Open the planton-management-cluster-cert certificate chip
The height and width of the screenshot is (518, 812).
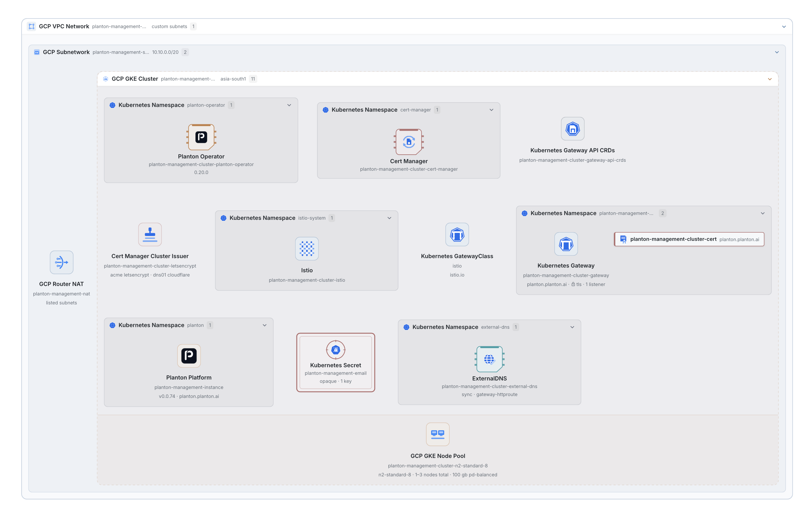point(689,239)
